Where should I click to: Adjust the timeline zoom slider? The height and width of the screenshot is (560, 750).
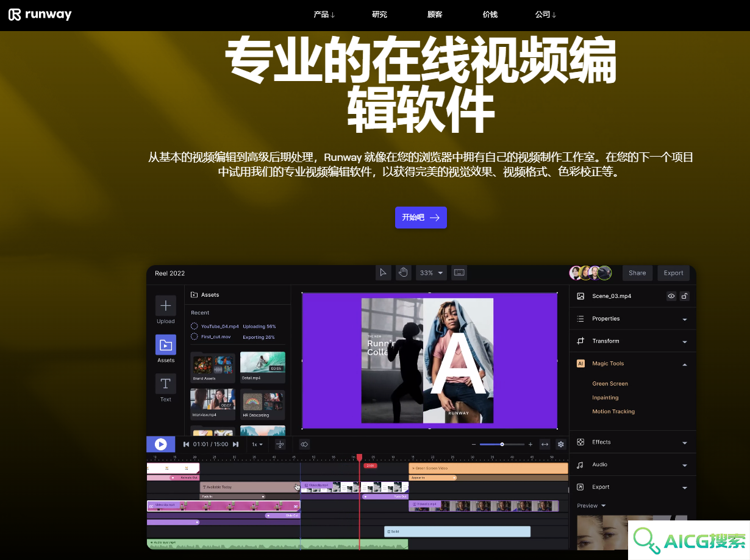pos(502,444)
